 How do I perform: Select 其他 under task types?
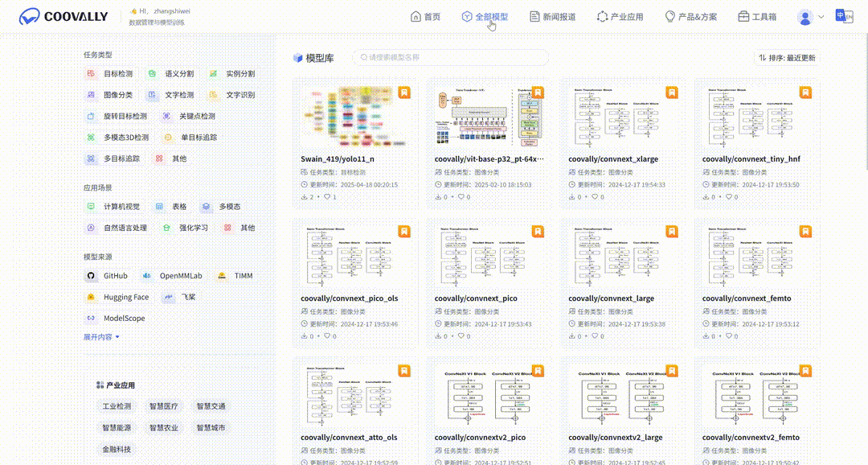(171, 158)
